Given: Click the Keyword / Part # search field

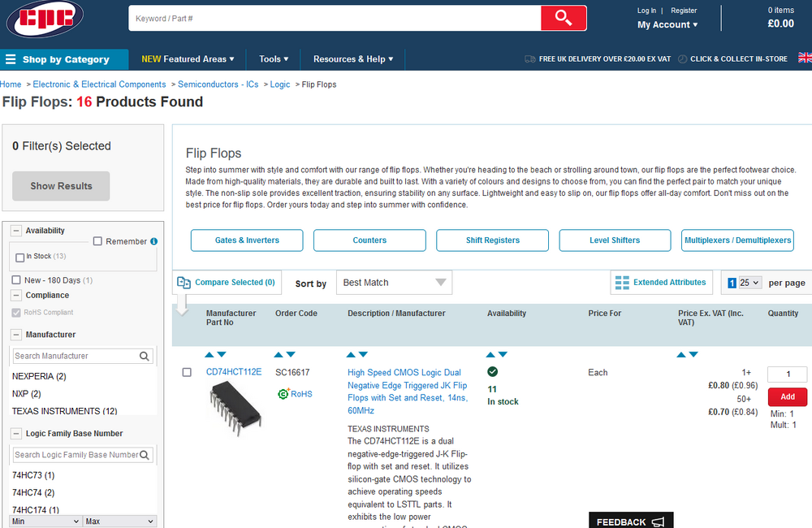Looking at the screenshot, I should [x=335, y=18].
